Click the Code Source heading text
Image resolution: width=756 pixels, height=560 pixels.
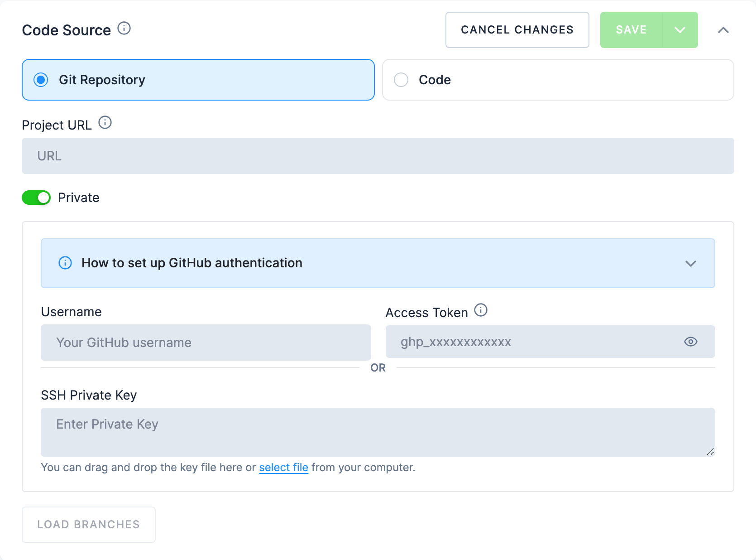[x=67, y=30]
